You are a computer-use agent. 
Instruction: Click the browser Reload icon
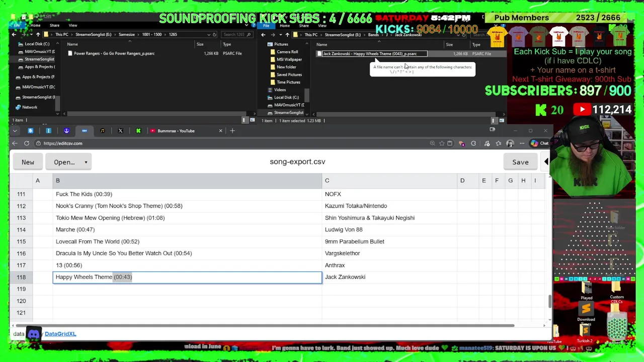tap(27, 143)
